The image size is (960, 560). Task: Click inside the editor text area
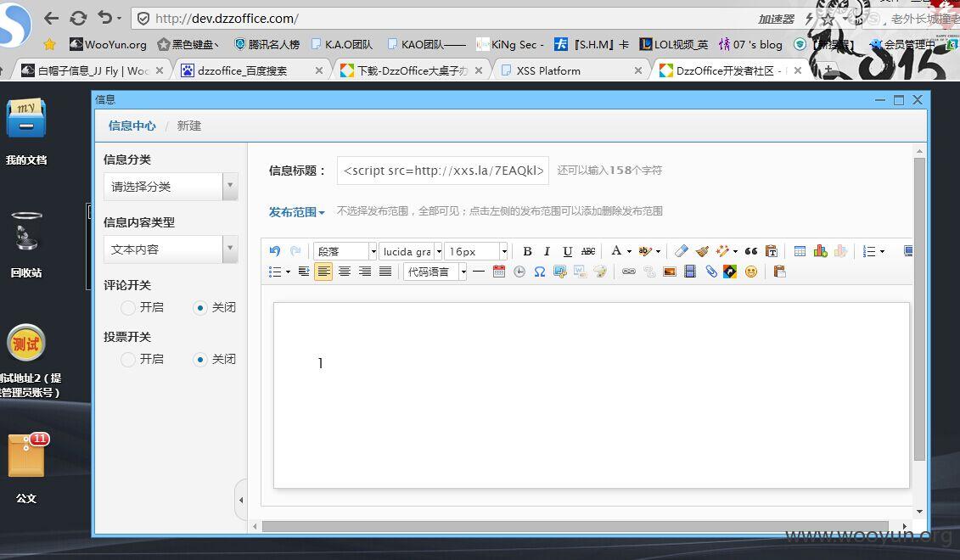592,395
